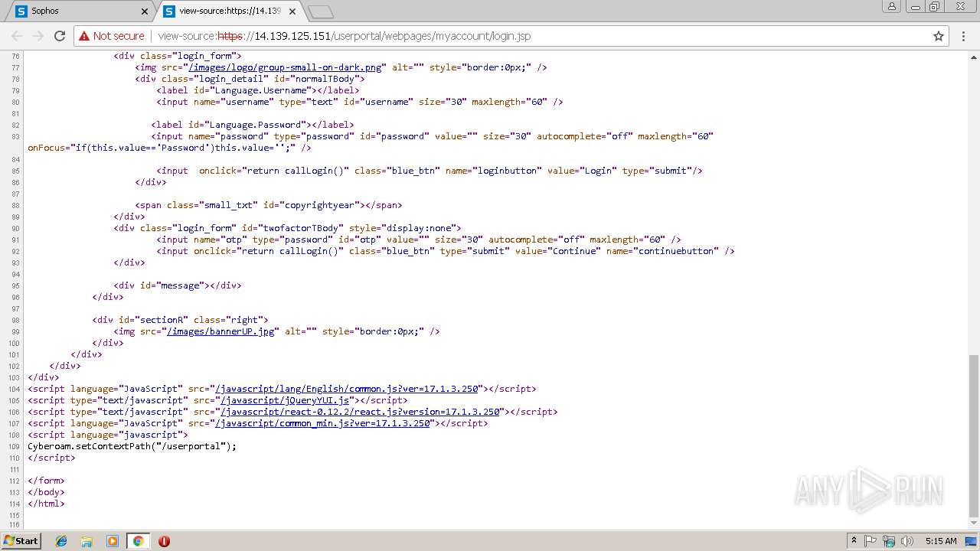This screenshot has height=551, width=980.
Task: Click the closing </form> tag
Action: coord(46,481)
